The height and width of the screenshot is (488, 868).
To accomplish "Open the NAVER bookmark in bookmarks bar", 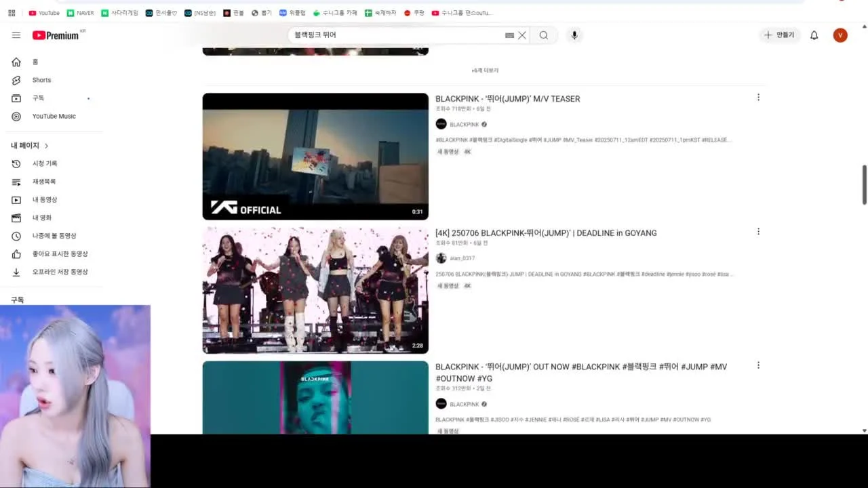I will pos(80,13).
